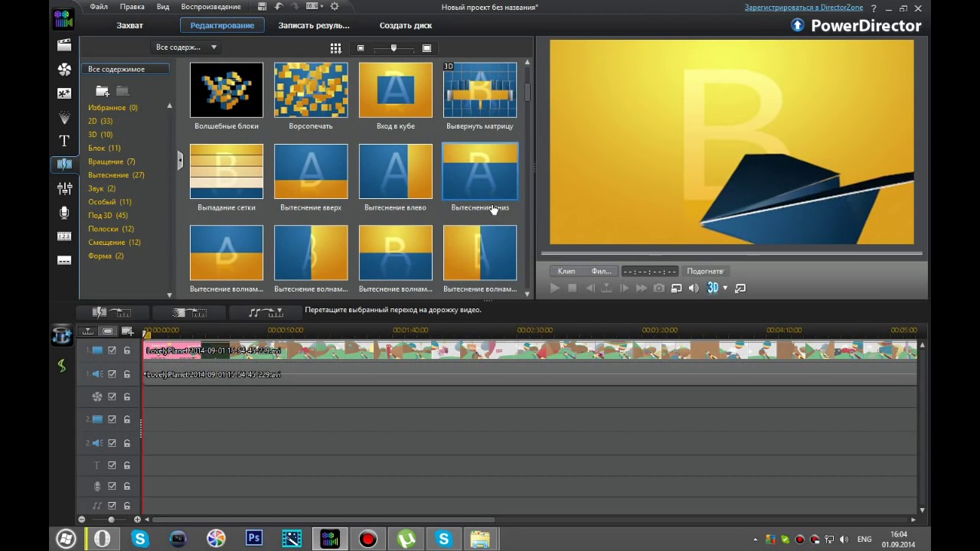The image size is (980, 551).
Task: Open the Media Room clapperboard icon
Action: (x=64, y=45)
